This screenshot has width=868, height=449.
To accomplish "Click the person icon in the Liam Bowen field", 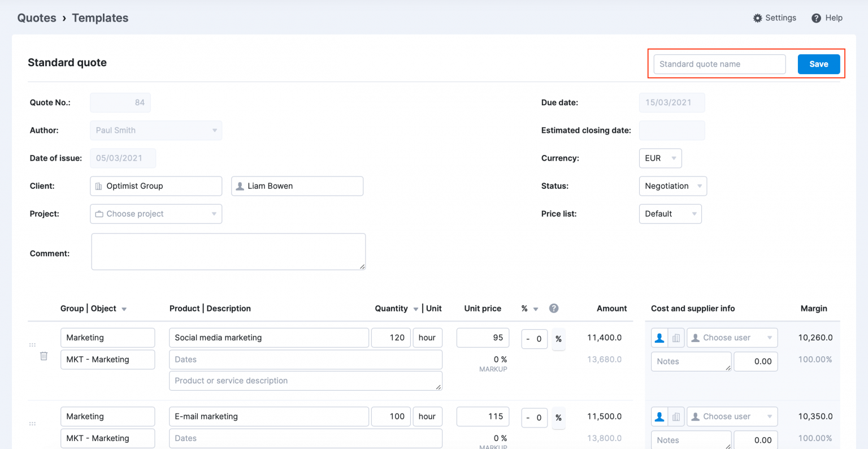I will [240, 185].
